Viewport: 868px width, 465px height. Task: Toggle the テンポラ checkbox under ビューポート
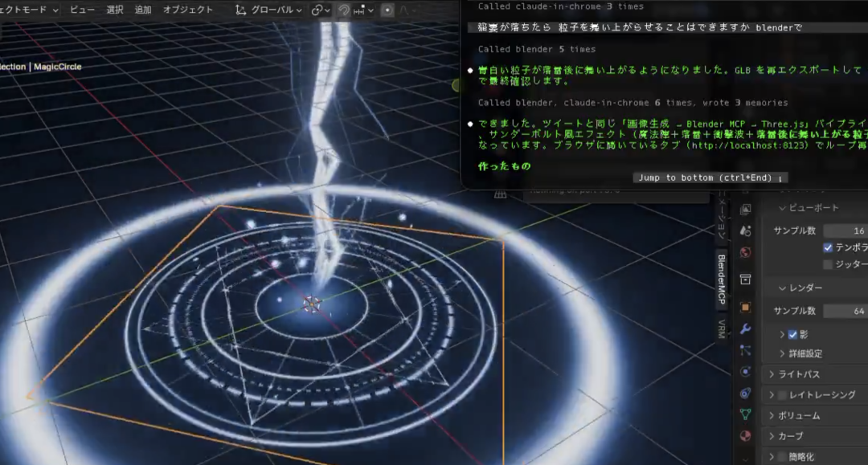(x=828, y=247)
